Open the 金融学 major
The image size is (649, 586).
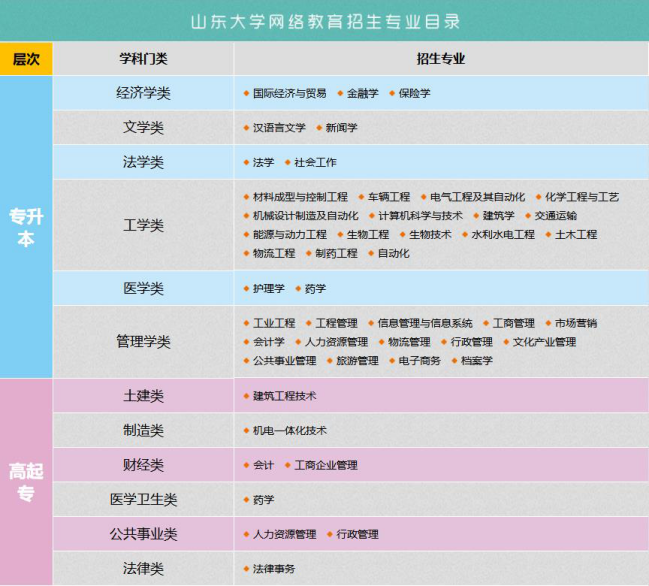362,93
